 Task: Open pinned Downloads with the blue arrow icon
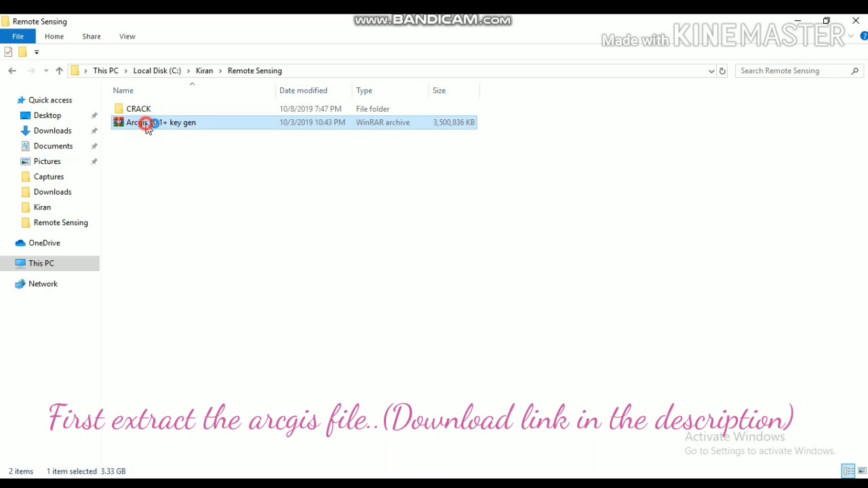[x=52, y=131]
